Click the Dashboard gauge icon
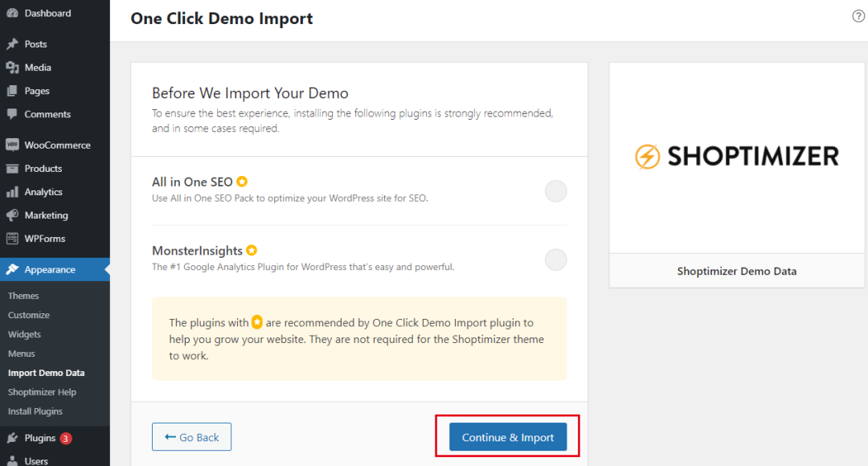868x466 pixels. tap(12, 14)
